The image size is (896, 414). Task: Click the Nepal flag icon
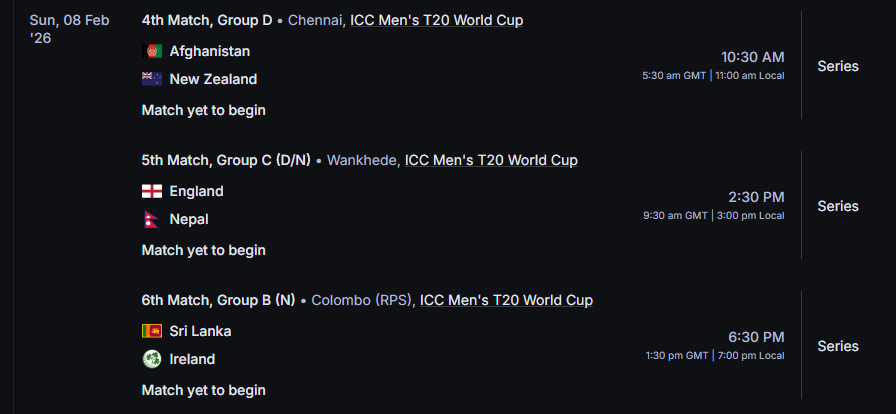pyautogui.click(x=152, y=219)
